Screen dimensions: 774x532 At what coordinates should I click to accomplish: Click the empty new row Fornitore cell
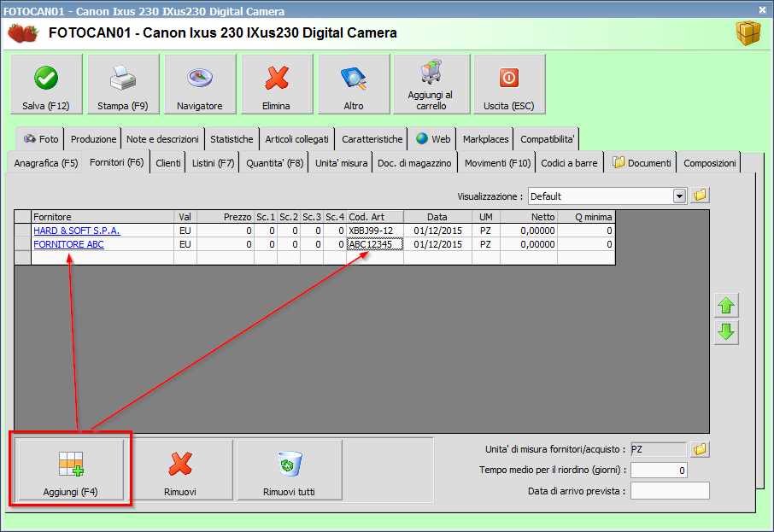coord(103,258)
